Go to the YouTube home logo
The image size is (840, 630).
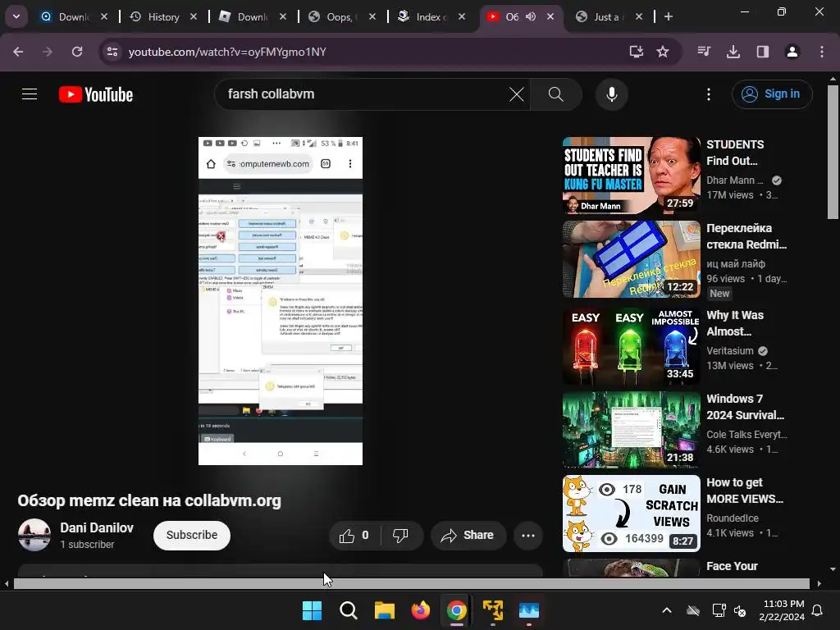point(96,94)
